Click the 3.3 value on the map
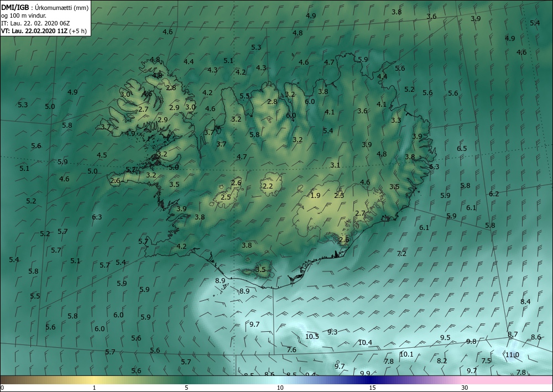The width and height of the screenshot is (553, 392). click(396, 120)
